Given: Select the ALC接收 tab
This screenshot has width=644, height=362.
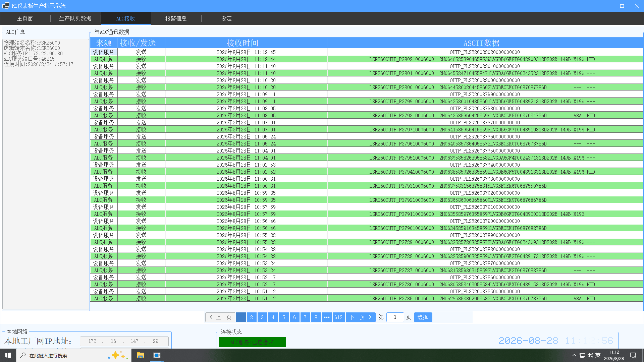Looking at the screenshot, I should tap(126, 18).
